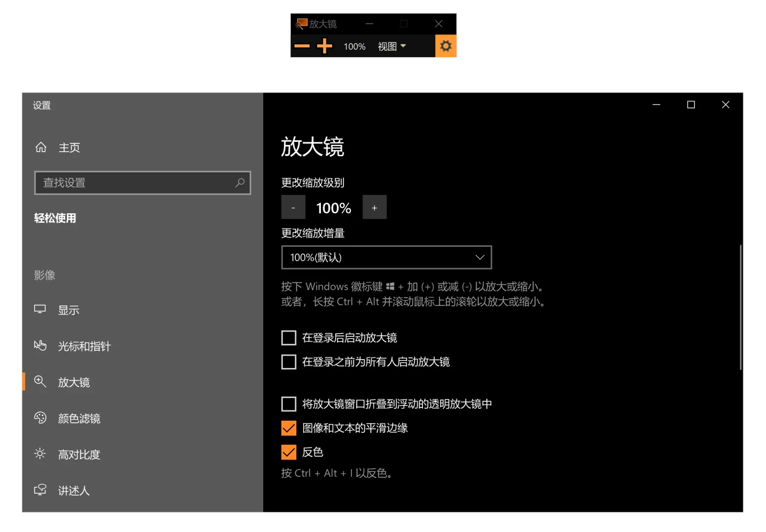Click the zoom glass icon beside 放大镜
The width and height of the screenshot is (766, 532).
40,381
